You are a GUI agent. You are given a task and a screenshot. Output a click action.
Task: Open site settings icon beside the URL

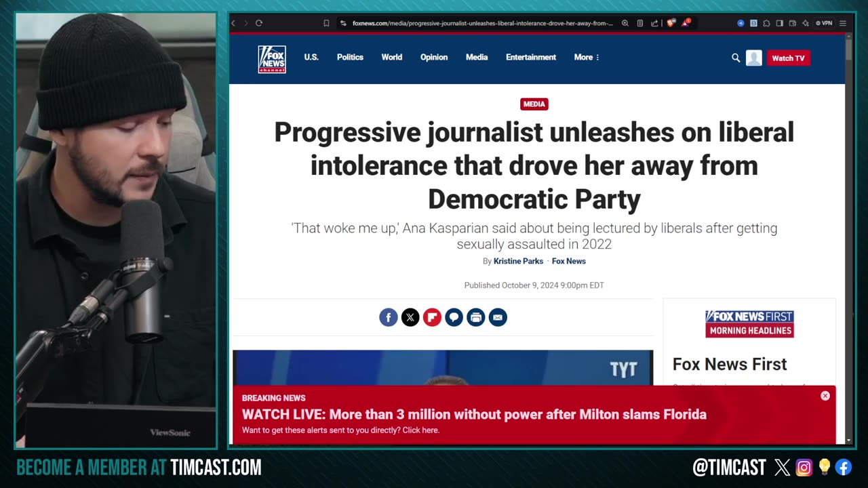(343, 23)
